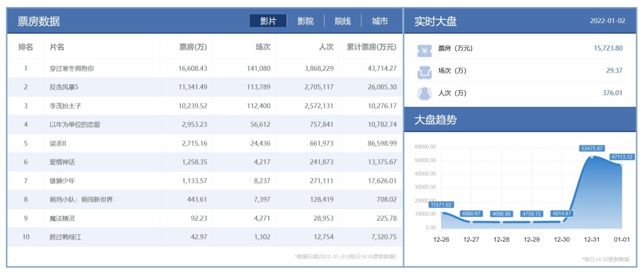644x276 pixels.
Task: Click the 爱情神话 title
Action: click(62, 162)
